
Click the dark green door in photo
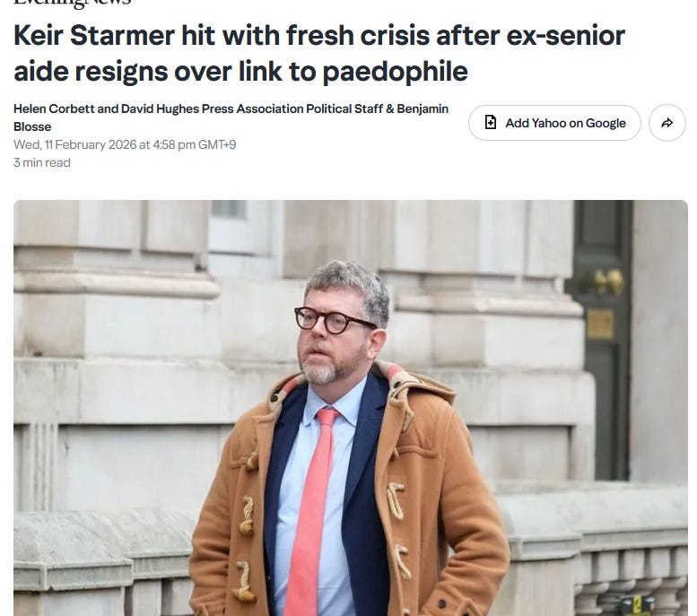(x=600, y=340)
